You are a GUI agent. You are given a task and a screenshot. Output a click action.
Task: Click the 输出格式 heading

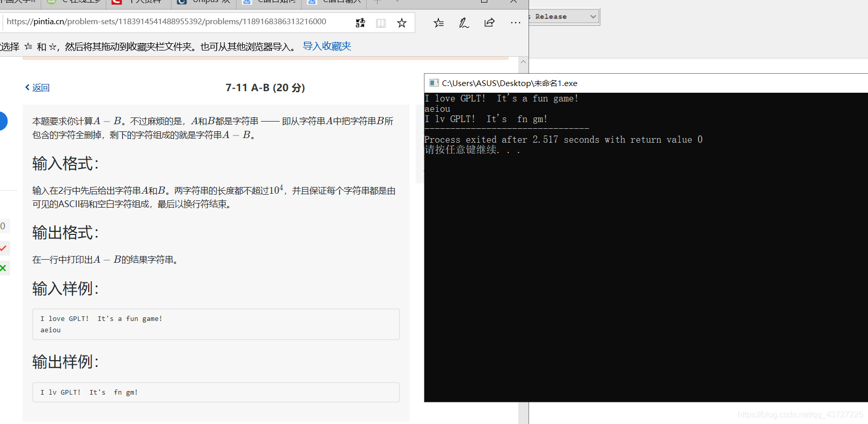pyautogui.click(x=65, y=232)
